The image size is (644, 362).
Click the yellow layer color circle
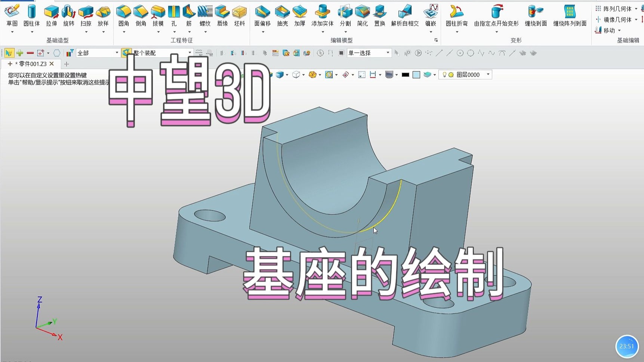(451, 75)
